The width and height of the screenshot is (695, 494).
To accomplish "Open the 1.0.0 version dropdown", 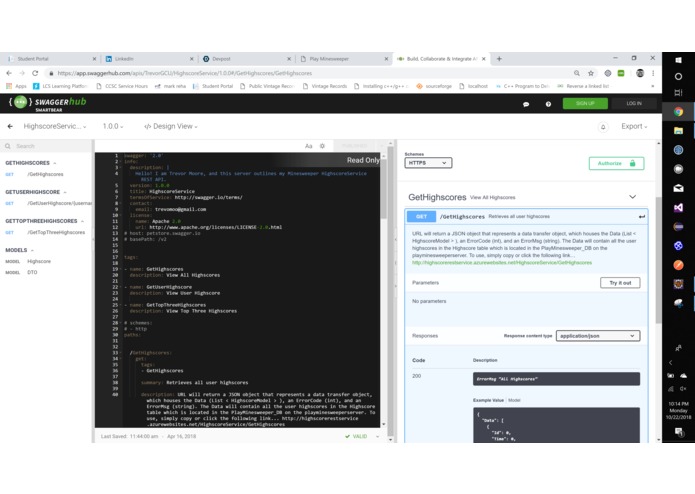I will tap(113, 126).
